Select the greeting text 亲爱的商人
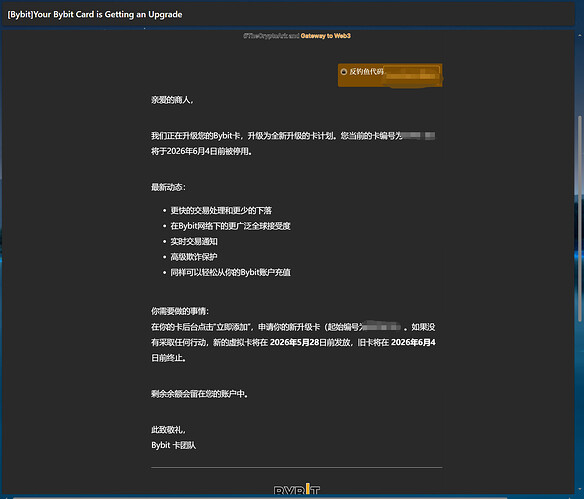Image resolution: width=584 pixels, height=499 pixels. point(172,100)
